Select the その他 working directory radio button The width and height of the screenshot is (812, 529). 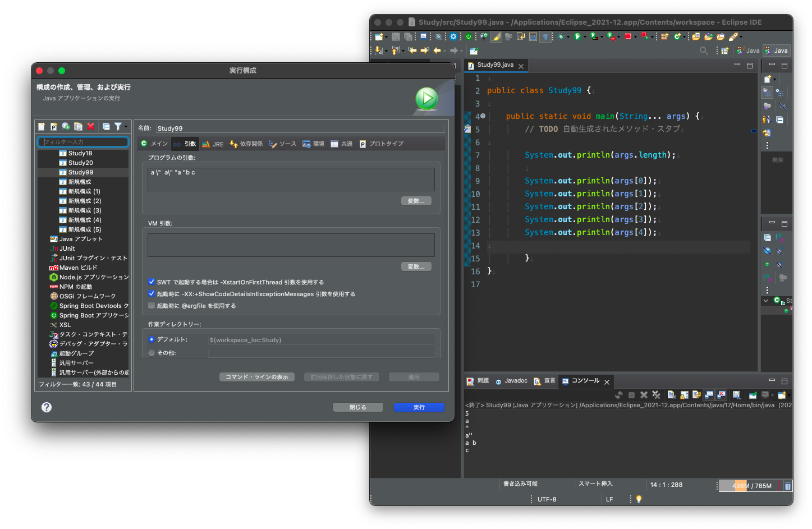tap(152, 353)
